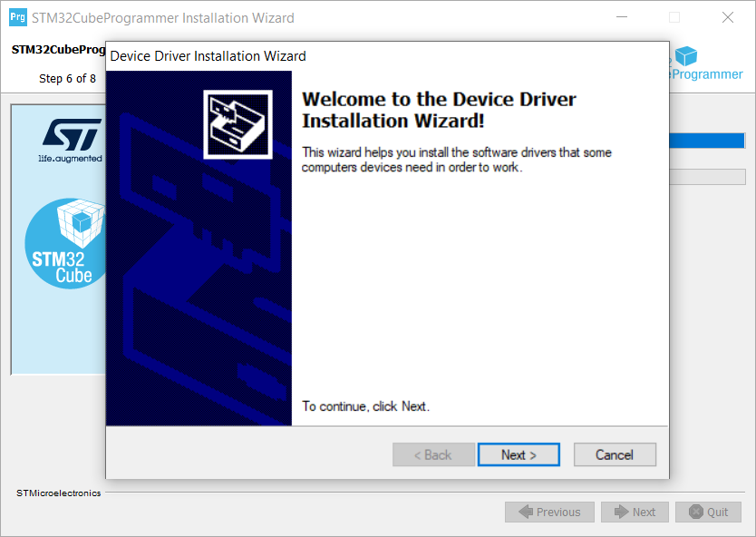This screenshot has height=537, width=756.
Task: Click the 'To continue, click Next.' text
Action: pos(365,406)
